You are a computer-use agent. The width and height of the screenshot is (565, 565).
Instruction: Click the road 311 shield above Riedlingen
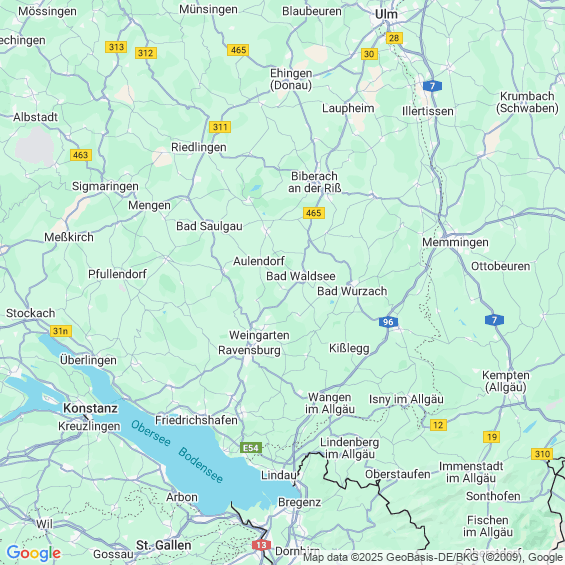(x=220, y=127)
